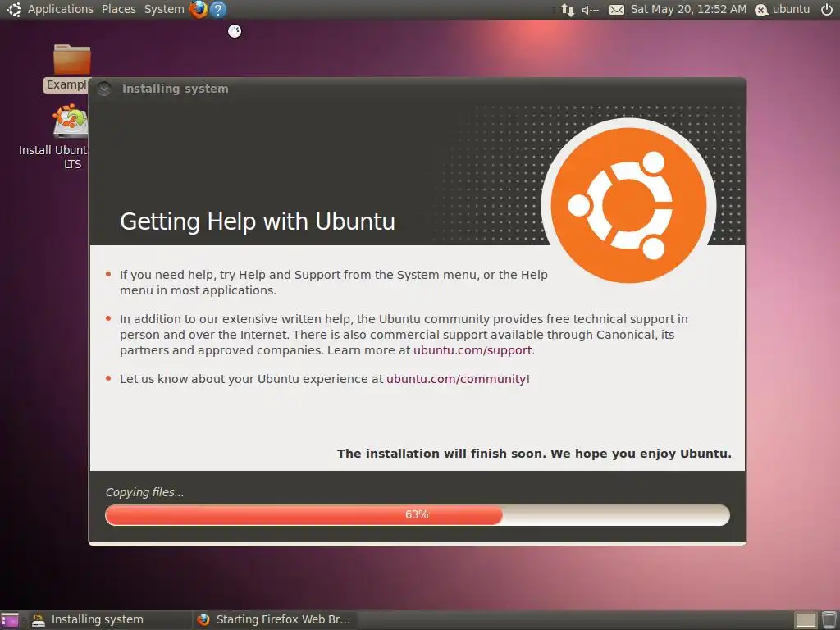Follow the ubuntu.com/community link
This screenshot has height=630, width=840.
pos(456,379)
